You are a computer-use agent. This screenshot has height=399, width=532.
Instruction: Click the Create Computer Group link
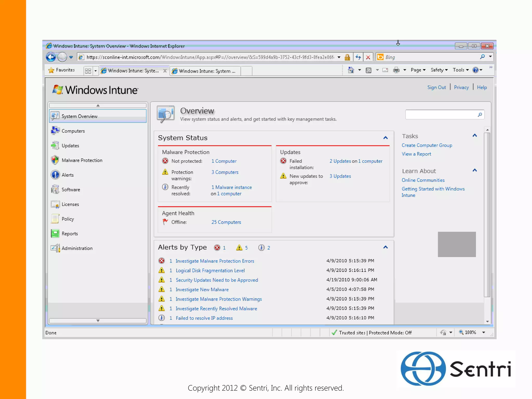pyautogui.click(x=427, y=145)
